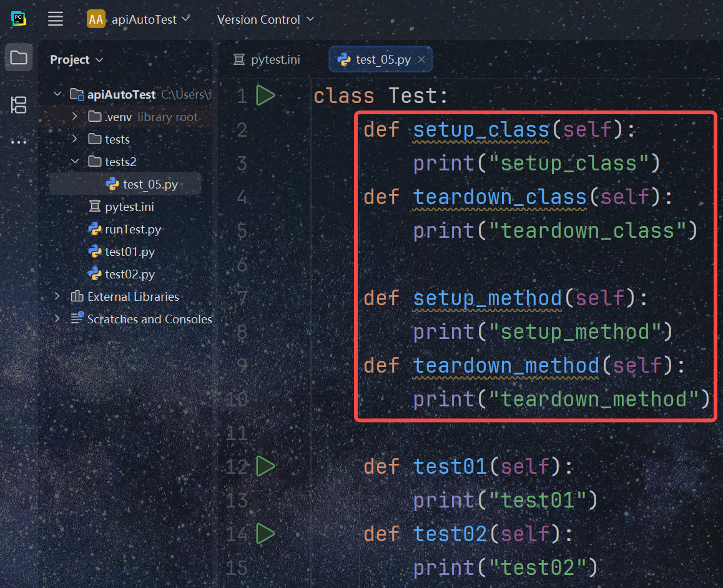Click the pytest.ini config file icon in tree
This screenshot has width=723, height=588.
[94, 207]
